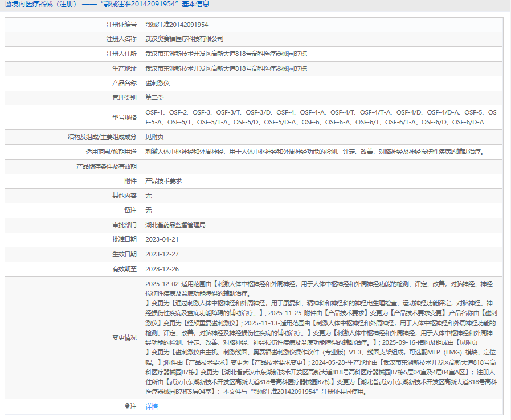Click the 管理类别 label
Screen dimensions: 511x420
point(125,97)
